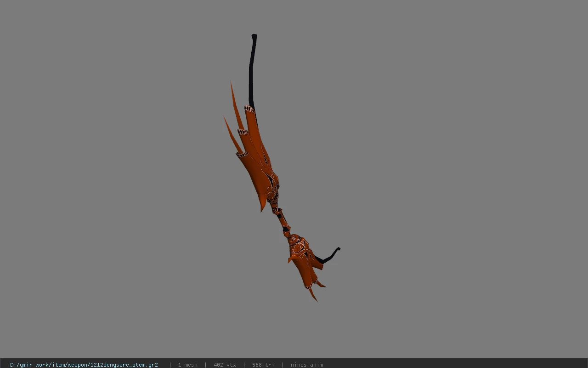Screen dimensions: 588x368
Task: Click the '1 mesh' status entry
Action: coord(188,365)
